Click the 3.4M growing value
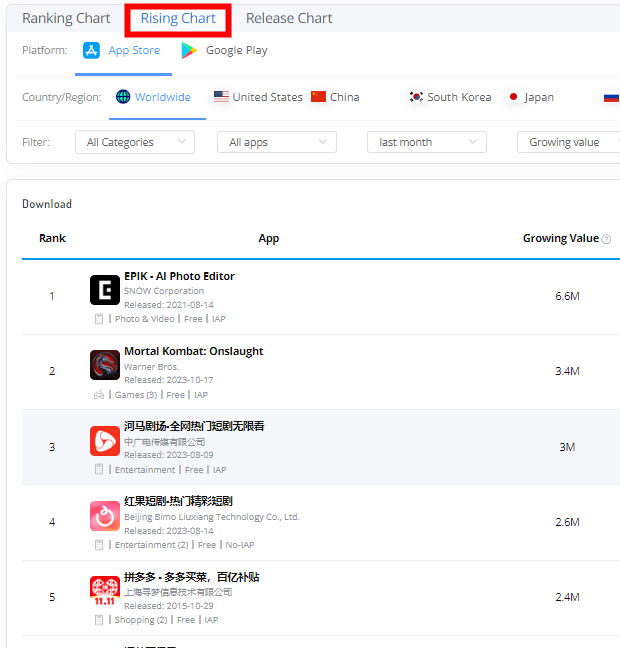Screen dimensions: 620x648 tap(567, 371)
